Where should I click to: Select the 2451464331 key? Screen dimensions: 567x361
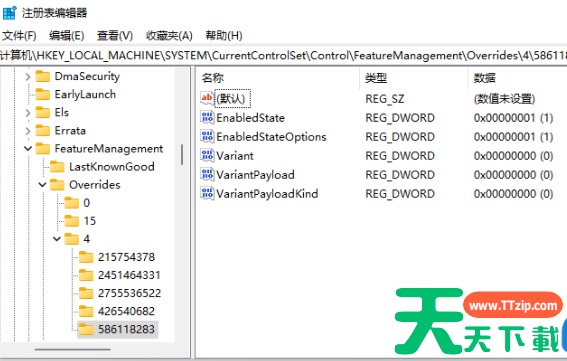point(129,275)
